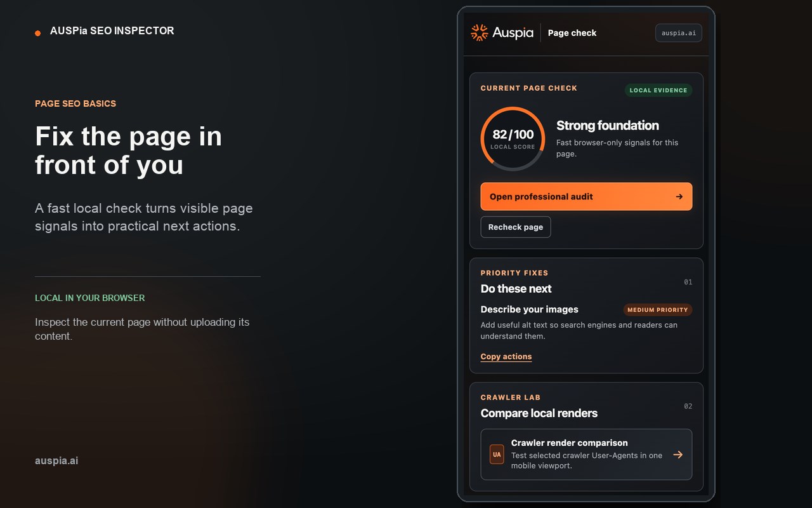Click the auspia.ai domain chip

[x=679, y=33]
